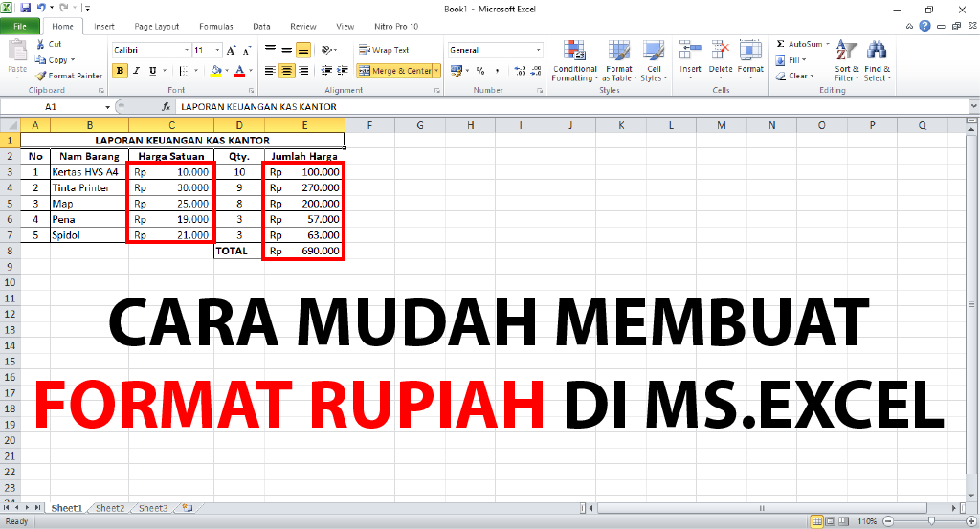Viewport: 980px width, 529px height.
Task: Pick the fill color bucket
Action: [215, 71]
